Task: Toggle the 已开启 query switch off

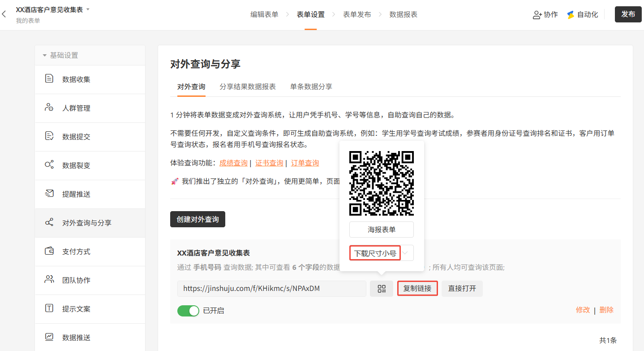Action: (x=188, y=311)
